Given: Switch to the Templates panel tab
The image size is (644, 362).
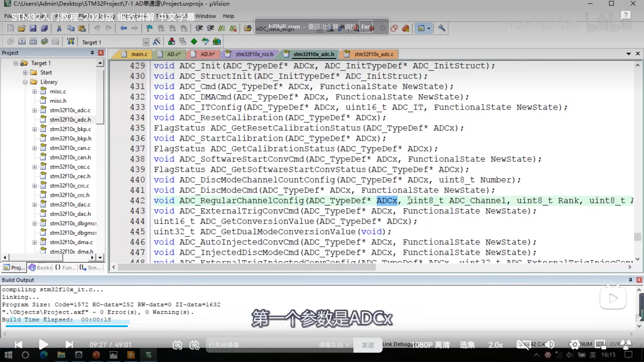Looking at the screenshot, I should click(90, 267).
